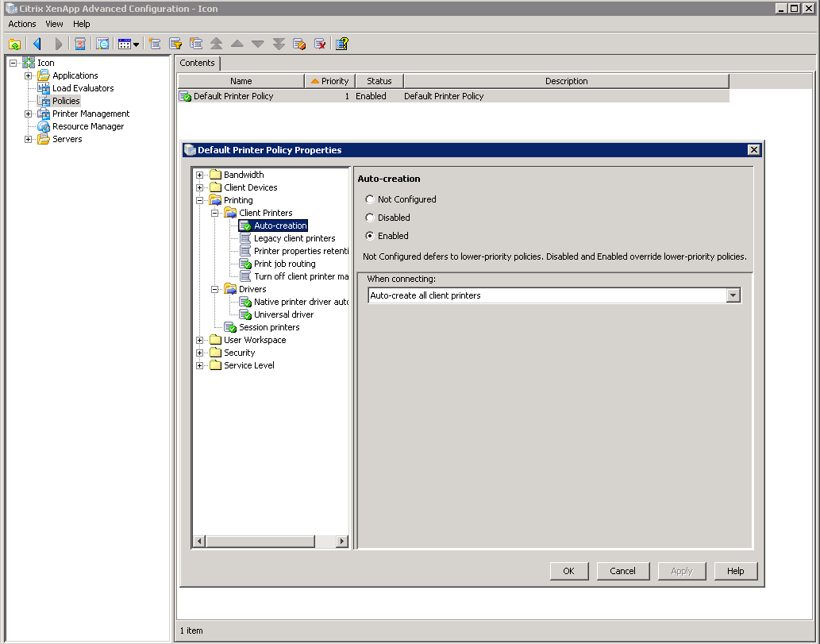
Task: Click the delete policy red X icon
Action: (x=320, y=44)
